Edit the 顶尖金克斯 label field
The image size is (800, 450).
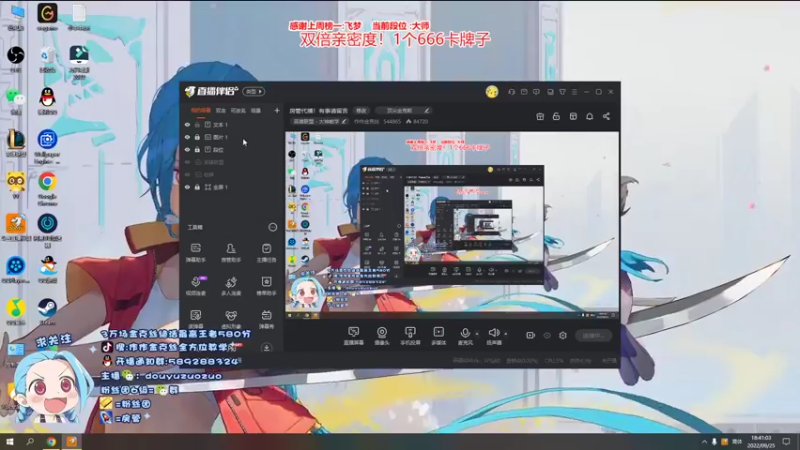click(x=403, y=110)
